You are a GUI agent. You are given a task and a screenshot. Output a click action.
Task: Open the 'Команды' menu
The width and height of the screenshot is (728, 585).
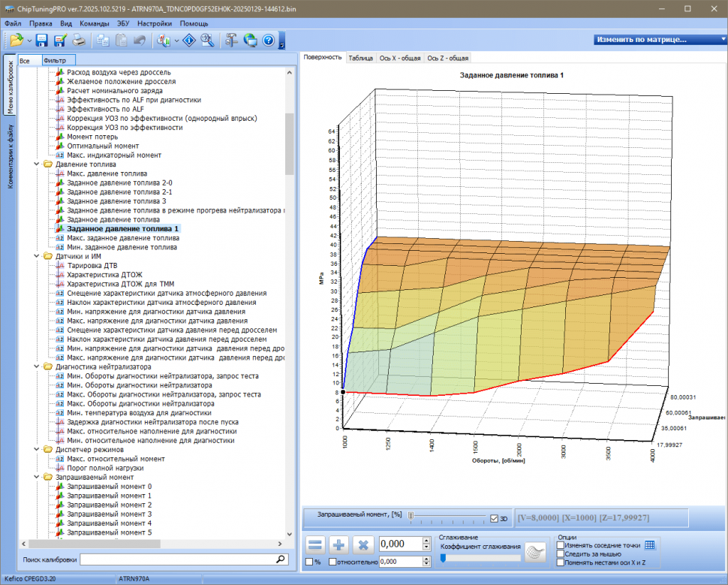(x=94, y=23)
